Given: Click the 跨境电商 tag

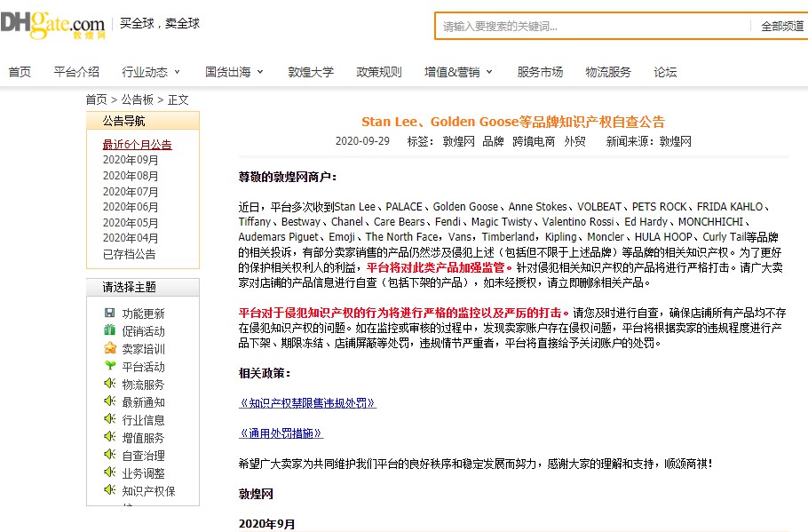Looking at the screenshot, I should tap(534, 141).
